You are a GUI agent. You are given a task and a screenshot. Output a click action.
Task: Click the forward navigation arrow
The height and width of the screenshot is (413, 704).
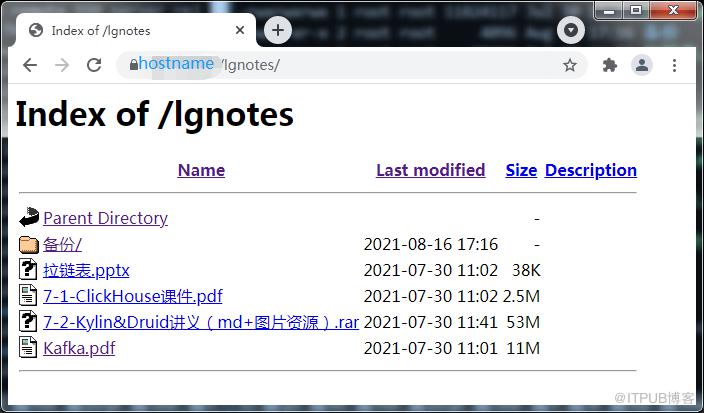[x=62, y=66]
